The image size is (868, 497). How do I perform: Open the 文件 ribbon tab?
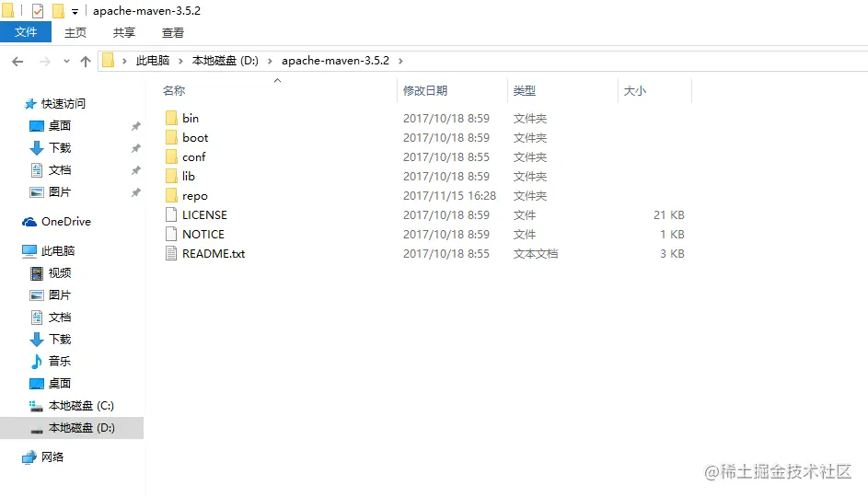click(26, 32)
